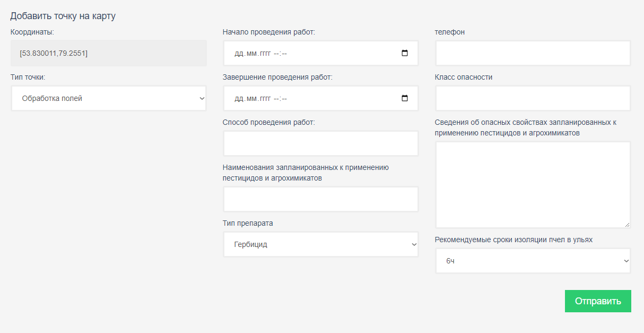
Task: Click time portion of work start field
Action: click(281, 54)
